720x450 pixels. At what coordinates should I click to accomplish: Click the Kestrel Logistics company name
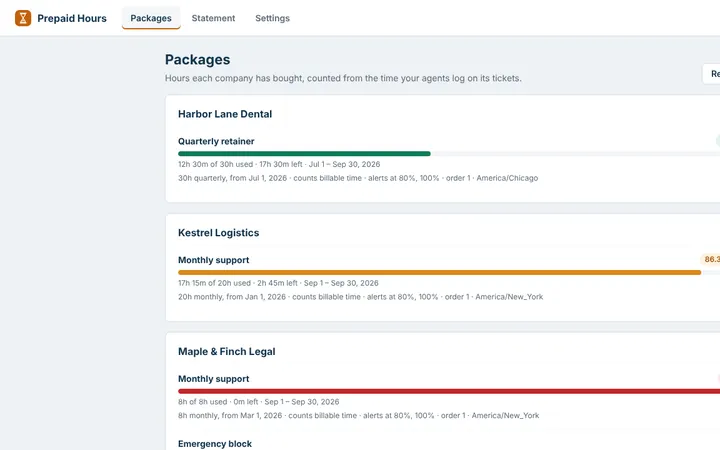click(219, 233)
